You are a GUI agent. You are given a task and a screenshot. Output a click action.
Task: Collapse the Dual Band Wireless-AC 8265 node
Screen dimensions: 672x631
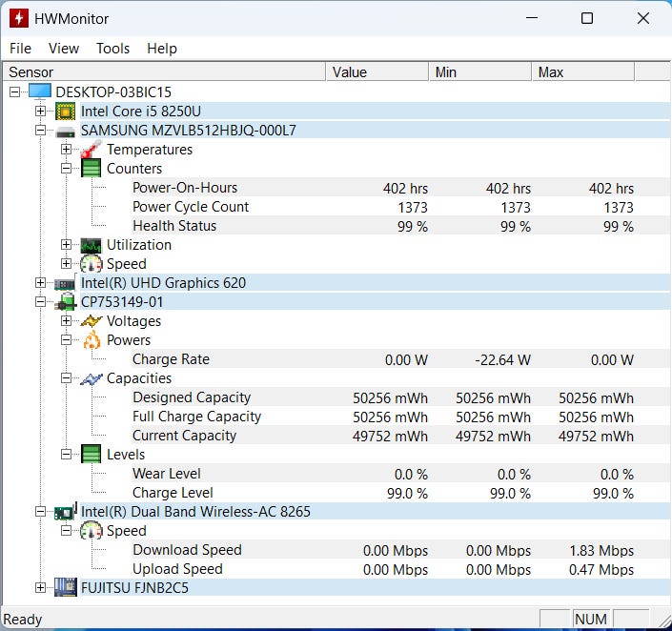tap(40, 512)
